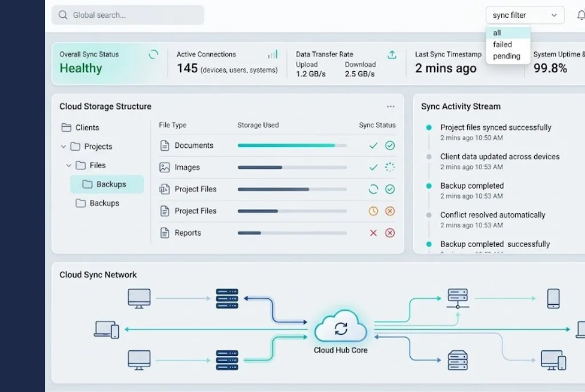
Task: Click the Reports storage used bar
Action: tap(292, 233)
